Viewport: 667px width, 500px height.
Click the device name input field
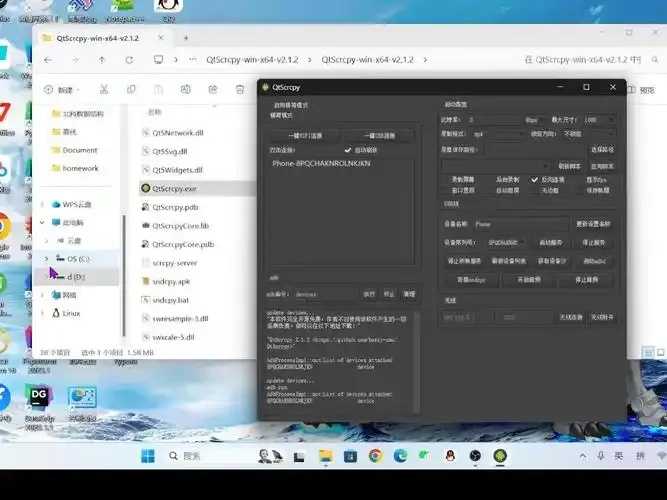coord(520,224)
